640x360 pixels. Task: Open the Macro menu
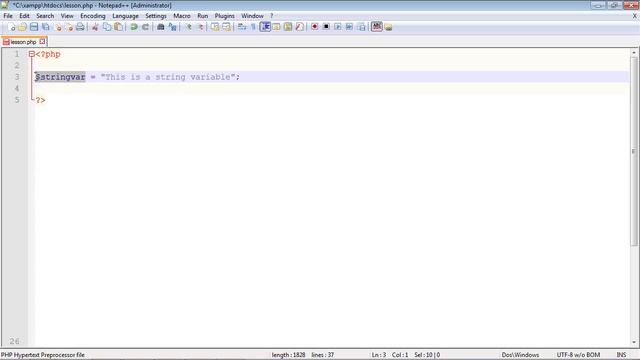(182, 16)
